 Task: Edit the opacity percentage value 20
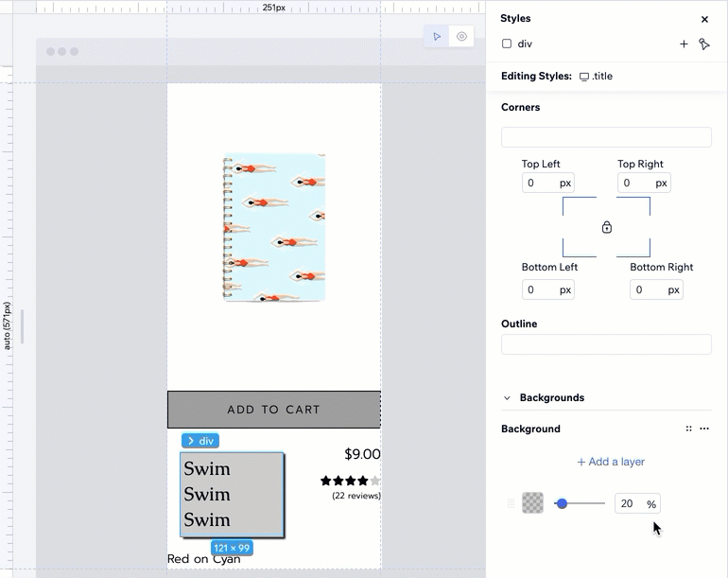[x=627, y=503]
